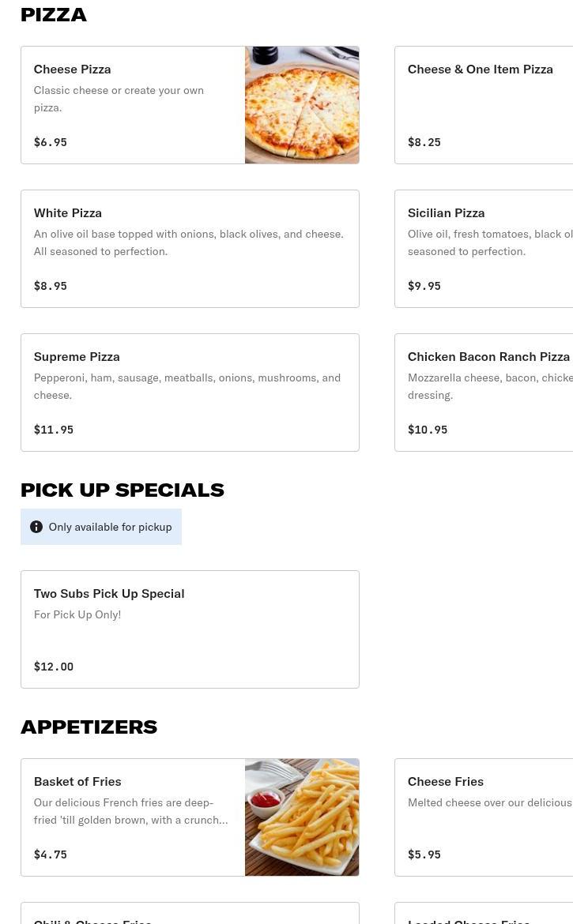Open the Basket of Fries photo
The width and height of the screenshot is (573, 924).
(x=302, y=817)
